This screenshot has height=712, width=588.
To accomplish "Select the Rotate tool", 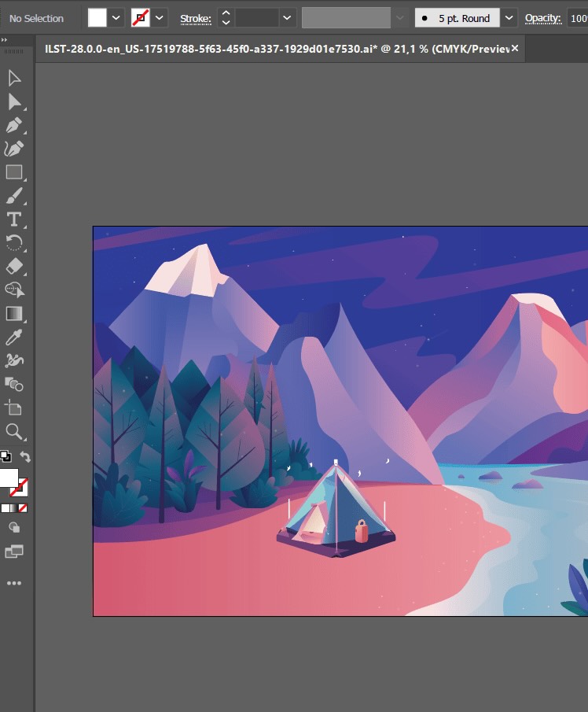I will pyautogui.click(x=14, y=243).
